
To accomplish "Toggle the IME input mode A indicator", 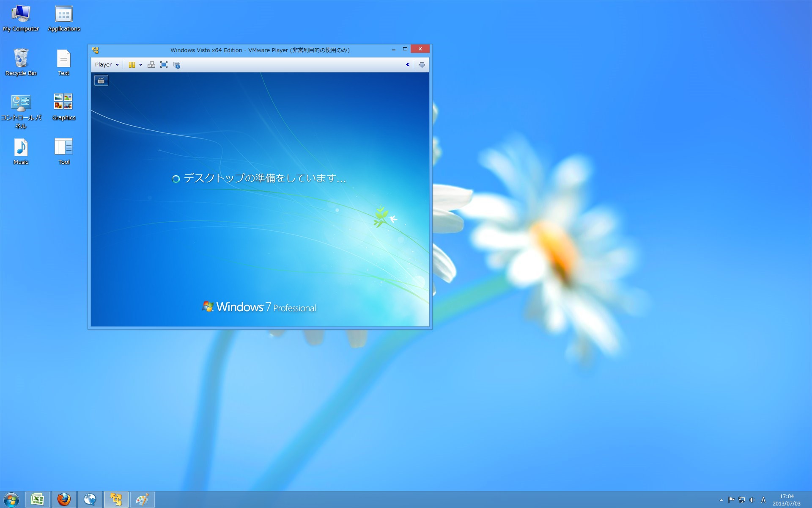I will (x=763, y=500).
